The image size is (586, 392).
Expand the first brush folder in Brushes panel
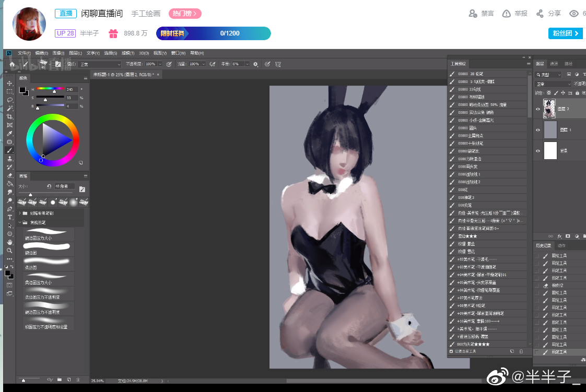tap(20, 213)
